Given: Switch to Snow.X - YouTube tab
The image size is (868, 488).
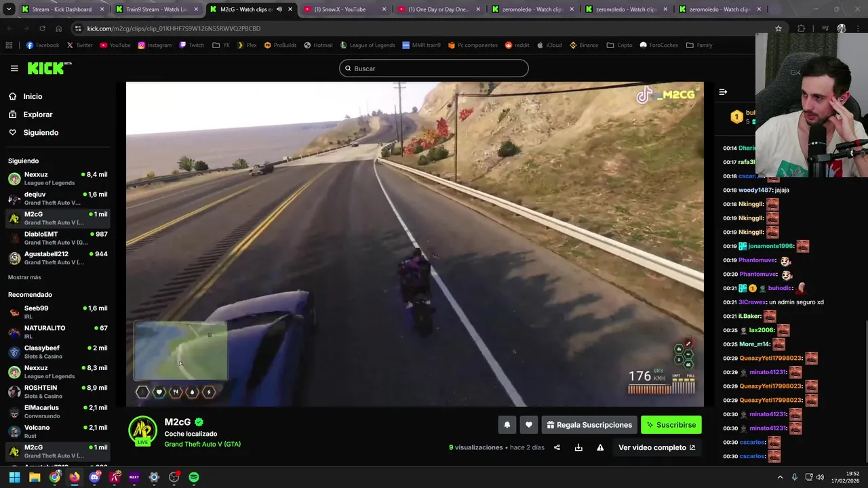Looking at the screenshot, I should [344, 9].
